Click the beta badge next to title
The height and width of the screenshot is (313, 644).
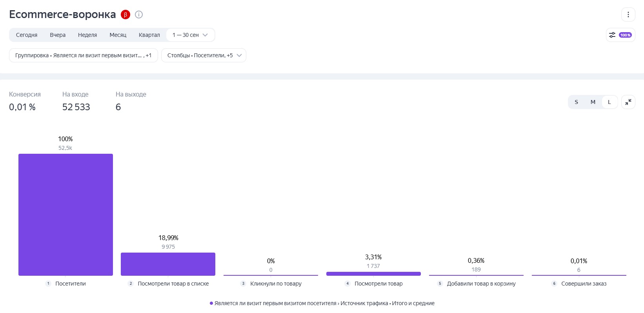125,15
